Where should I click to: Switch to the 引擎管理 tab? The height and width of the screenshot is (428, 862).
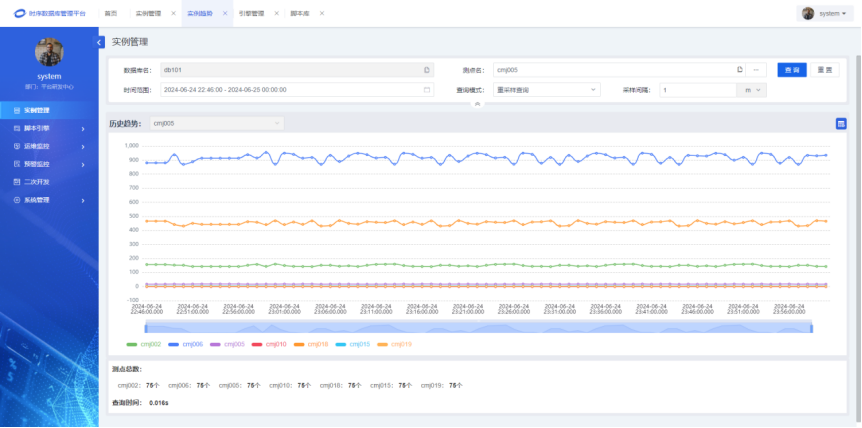coord(251,14)
